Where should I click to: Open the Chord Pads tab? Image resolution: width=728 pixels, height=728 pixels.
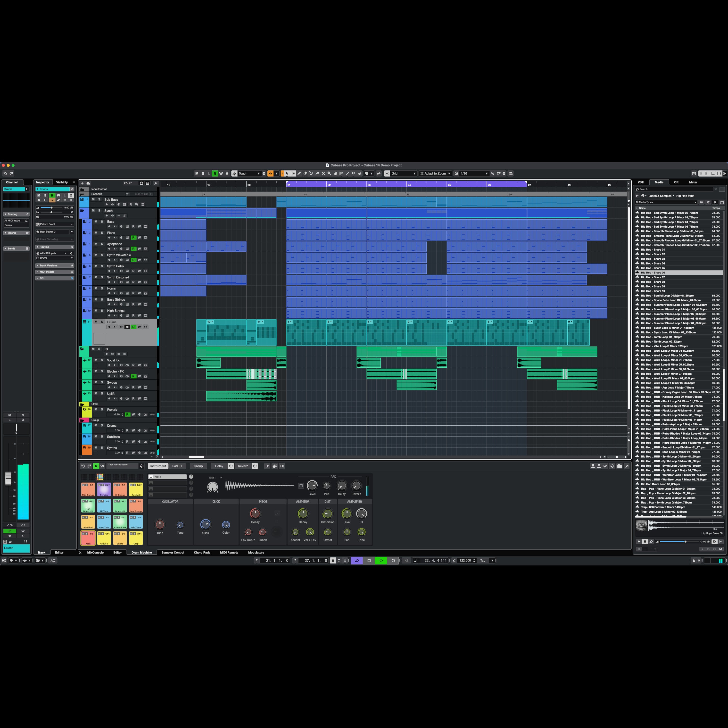coord(202,553)
